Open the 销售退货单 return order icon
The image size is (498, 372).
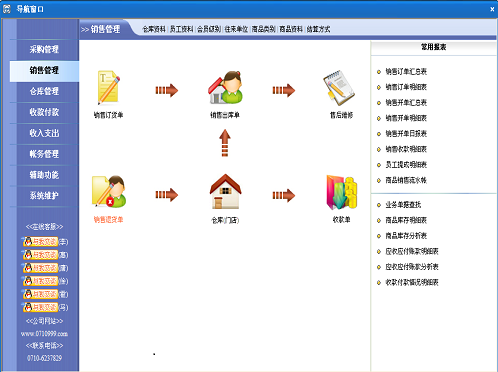coord(109,192)
